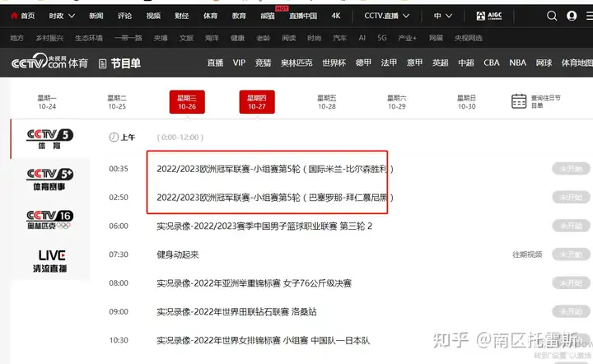The image size is (593, 364).
Task: Open the 意甲 link in sports nav
Action: (x=414, y=63)
